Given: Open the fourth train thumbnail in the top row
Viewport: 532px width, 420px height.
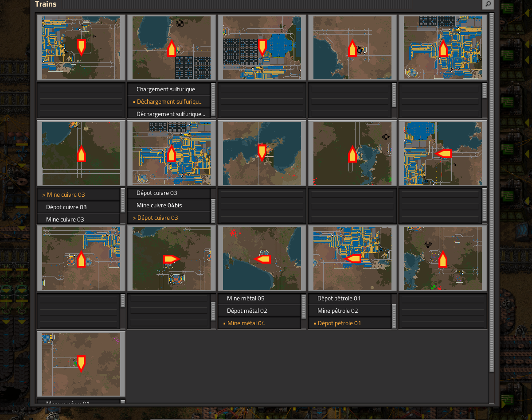Looking at the screenshot, I should [x=352, y=48].
